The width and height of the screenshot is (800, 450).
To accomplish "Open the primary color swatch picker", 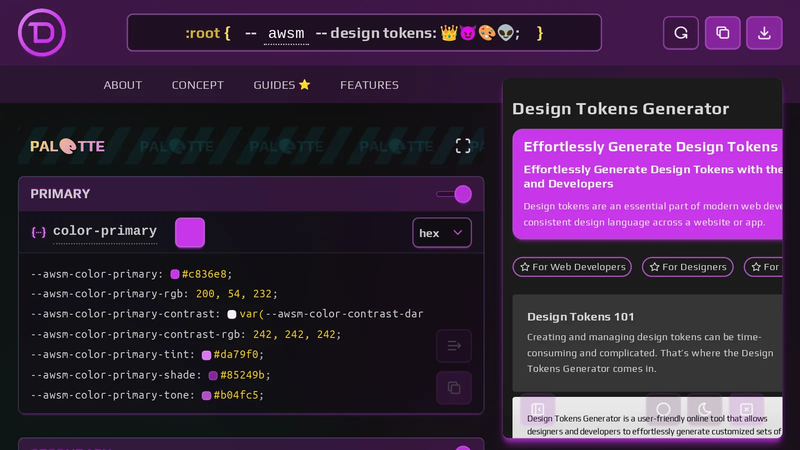I will click(x=190, y=233).
